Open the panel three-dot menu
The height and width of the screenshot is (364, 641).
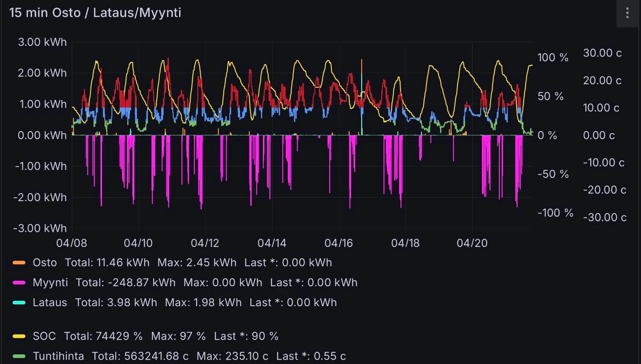click(x=627, y=13)
